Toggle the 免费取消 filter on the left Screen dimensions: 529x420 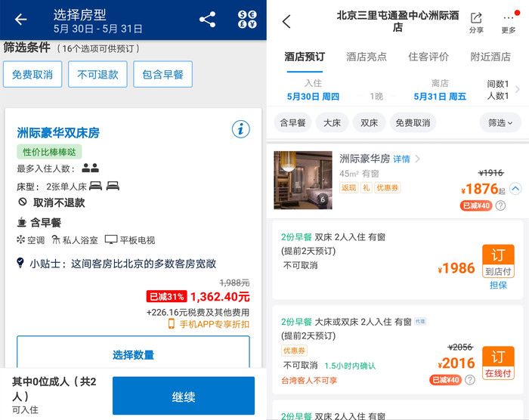(x=32, y=75)
